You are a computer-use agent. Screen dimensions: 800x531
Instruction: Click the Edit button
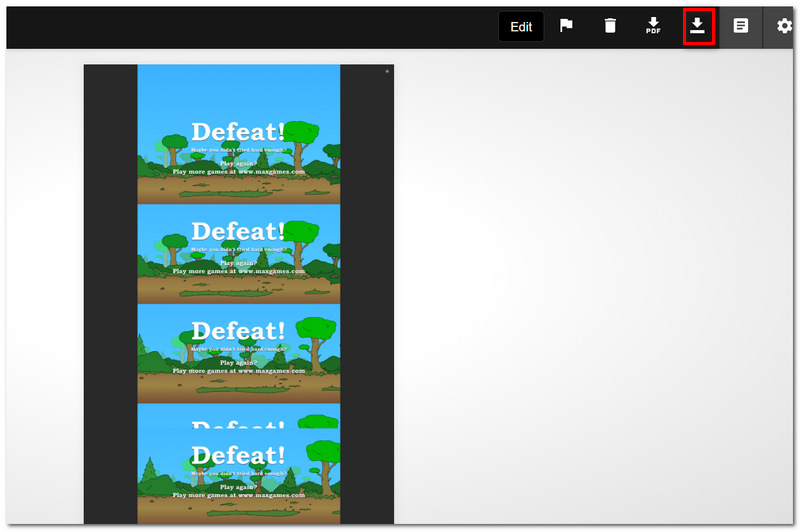click(x=521, y=27)
